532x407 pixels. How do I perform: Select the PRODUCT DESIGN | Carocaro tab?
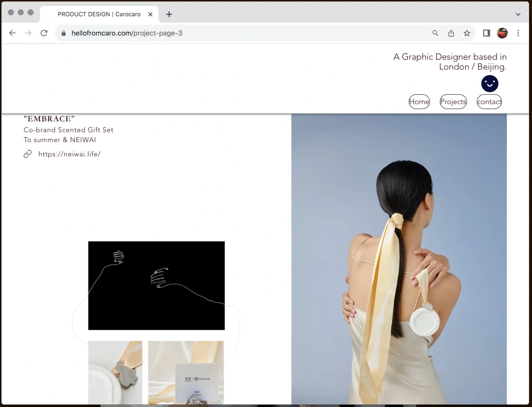click(x=99, y=14)
